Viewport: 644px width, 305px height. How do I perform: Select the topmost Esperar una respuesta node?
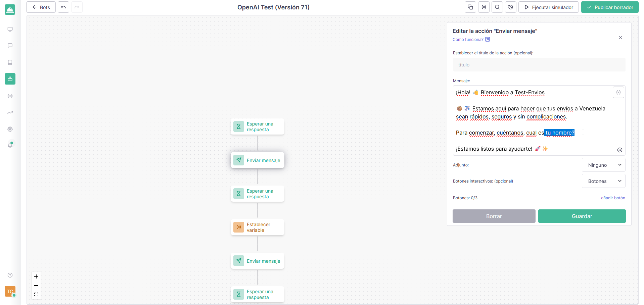click(x=258, y=126)
